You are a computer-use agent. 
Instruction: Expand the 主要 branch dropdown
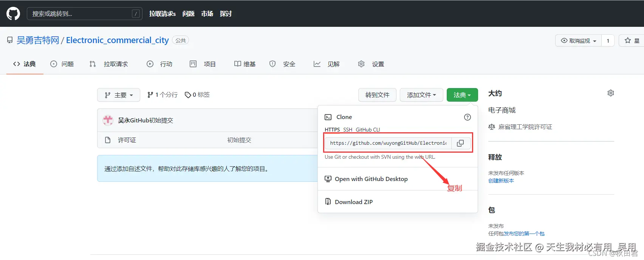(x=119, y=95)
